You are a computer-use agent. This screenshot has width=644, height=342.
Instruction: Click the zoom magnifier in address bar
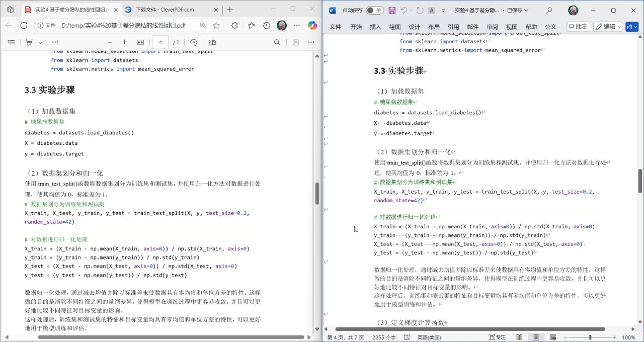202,25
